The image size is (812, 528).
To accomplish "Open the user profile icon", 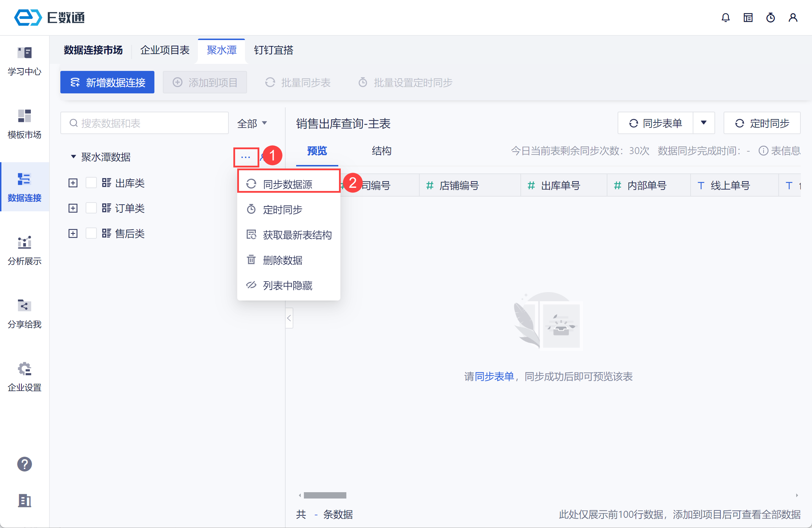I will point(793,18).
